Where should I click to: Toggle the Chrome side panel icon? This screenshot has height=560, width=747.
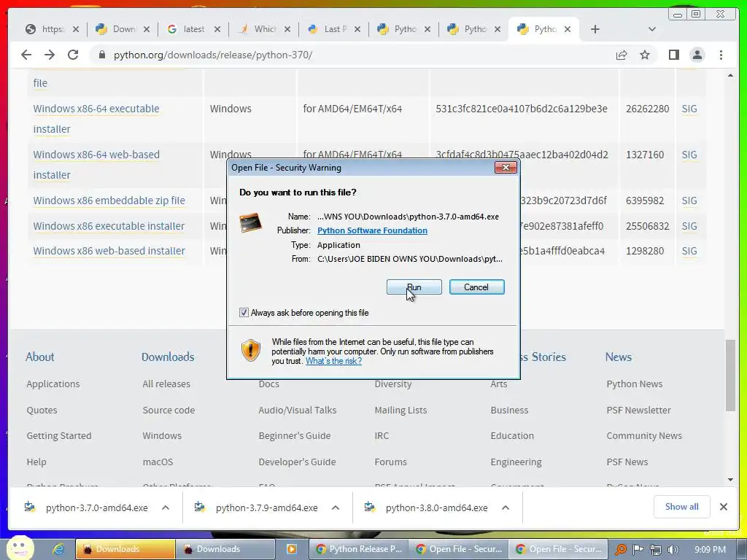[x=673, y=55]
